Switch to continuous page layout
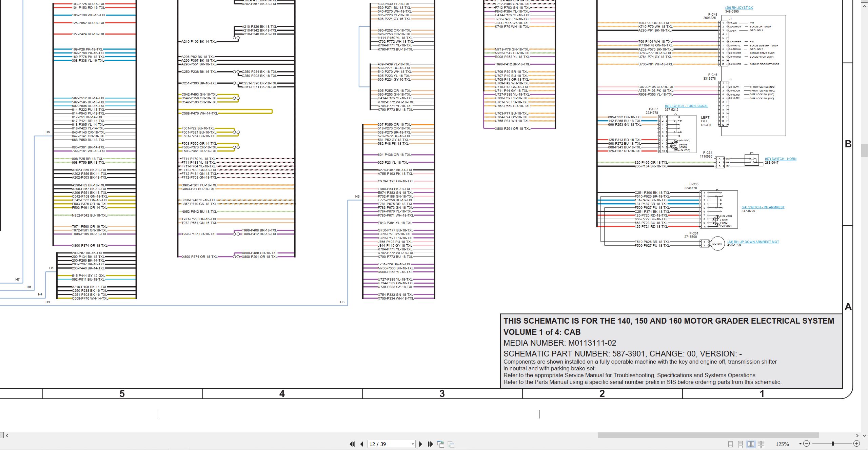 point(741,444)
